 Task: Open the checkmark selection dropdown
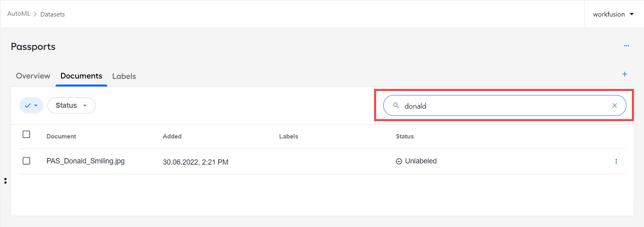(31, 105)
